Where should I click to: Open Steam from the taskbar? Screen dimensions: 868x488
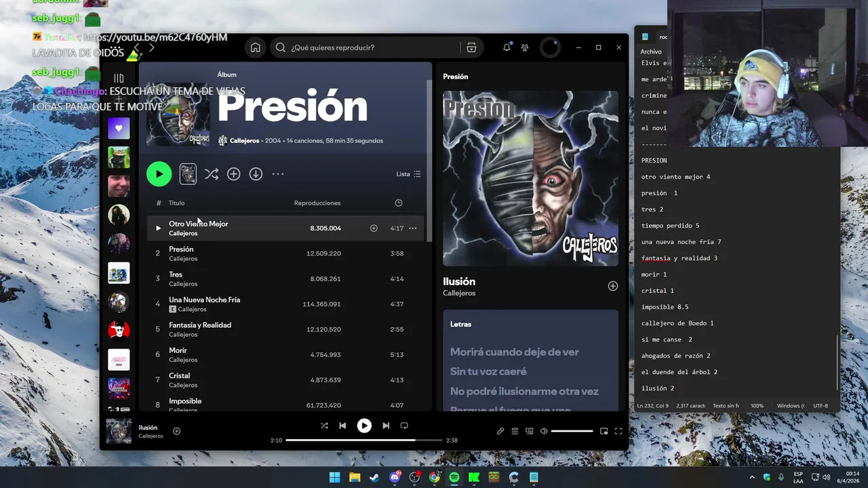click(x=374, y=477)
